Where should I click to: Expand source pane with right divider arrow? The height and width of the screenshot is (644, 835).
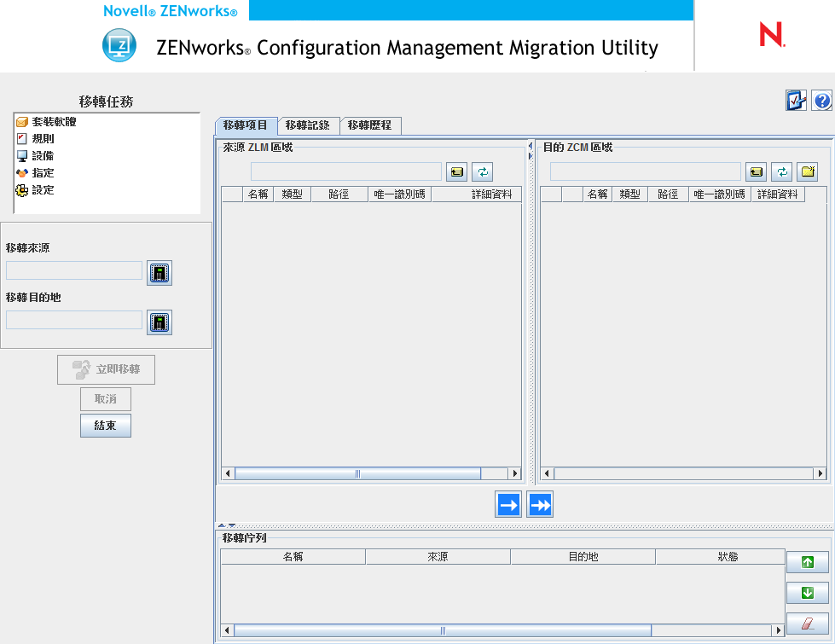(x=531, y=156)
